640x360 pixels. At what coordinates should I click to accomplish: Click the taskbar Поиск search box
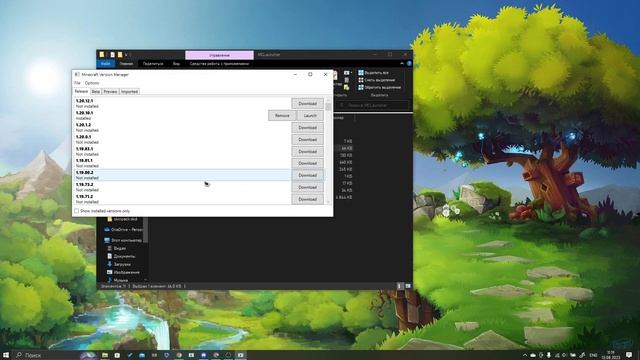pyautogui.click(x=54, y=355)
